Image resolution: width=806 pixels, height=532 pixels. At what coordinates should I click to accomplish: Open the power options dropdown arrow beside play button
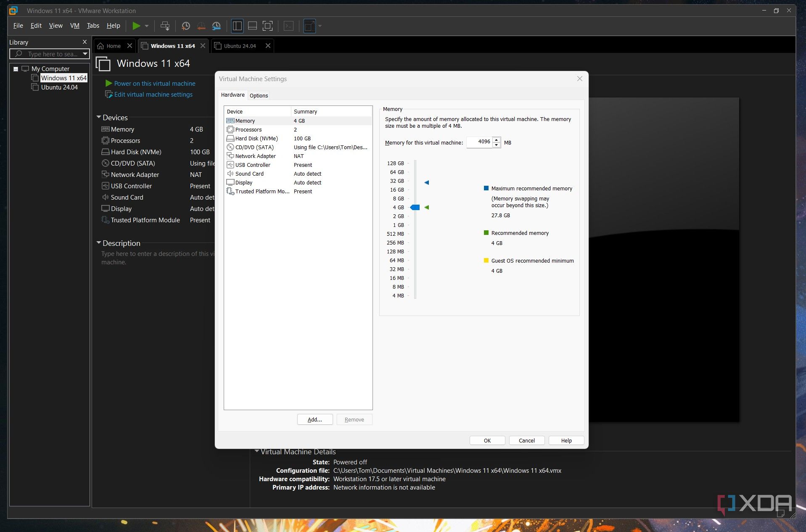147,26
